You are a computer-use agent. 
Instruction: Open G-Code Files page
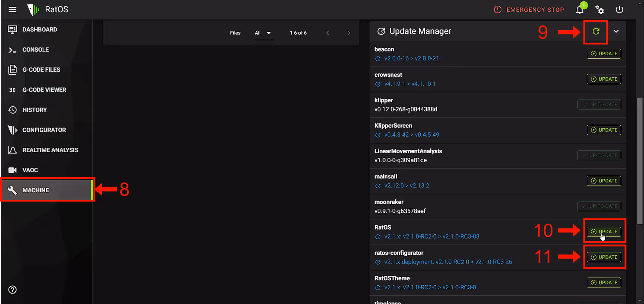(46, 70)
